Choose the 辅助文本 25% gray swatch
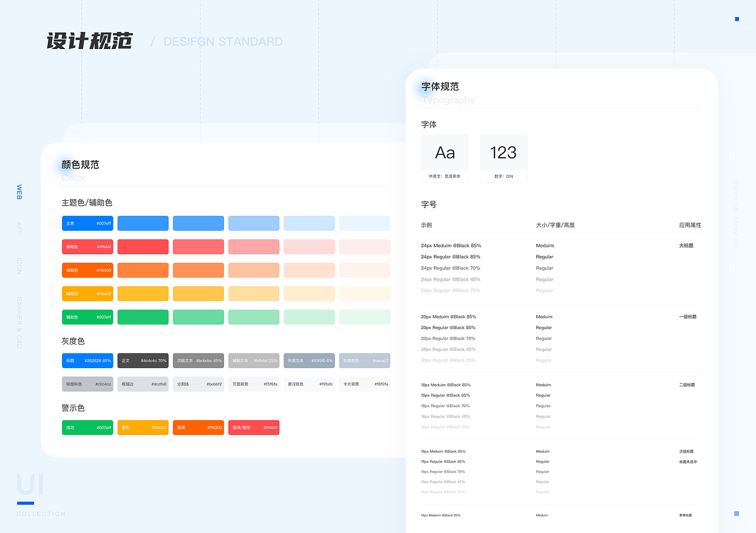Viewport: 756px width, 533px height. click(254, 360)
